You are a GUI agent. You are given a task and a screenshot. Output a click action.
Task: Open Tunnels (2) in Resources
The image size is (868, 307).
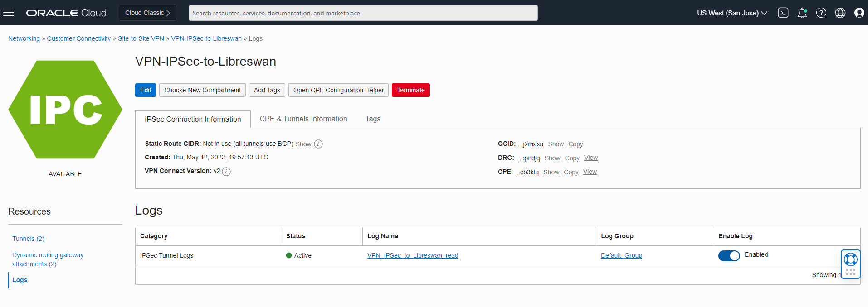[x=28, y=239]
